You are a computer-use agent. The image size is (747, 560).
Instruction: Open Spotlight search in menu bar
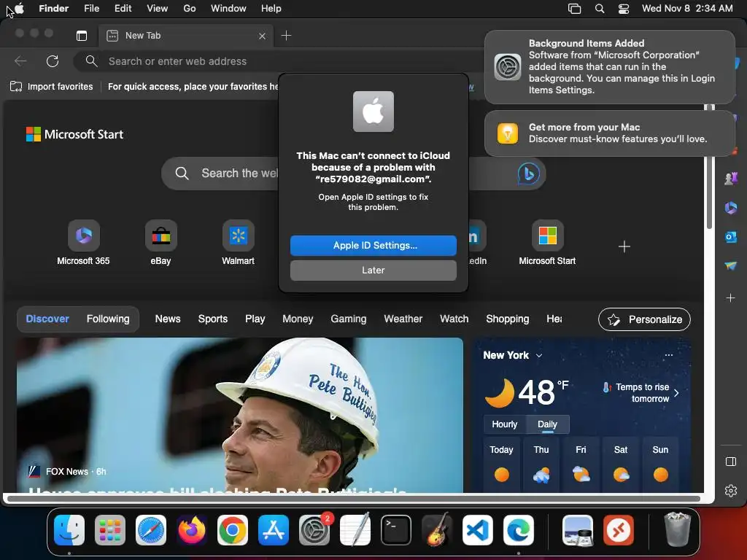point(600,9)
